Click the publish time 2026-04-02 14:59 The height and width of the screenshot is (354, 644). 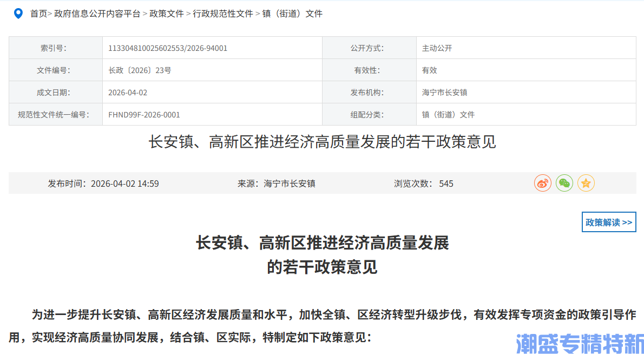point(125,183)
